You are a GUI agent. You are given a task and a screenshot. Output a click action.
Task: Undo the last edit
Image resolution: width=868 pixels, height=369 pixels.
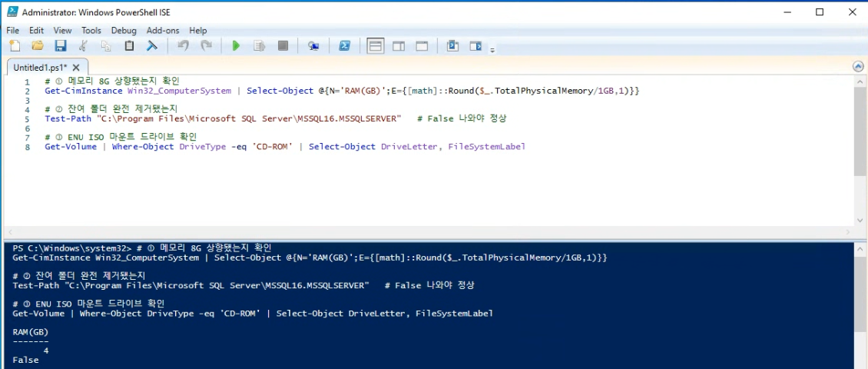pyautogui.click(x=184, y=46)
